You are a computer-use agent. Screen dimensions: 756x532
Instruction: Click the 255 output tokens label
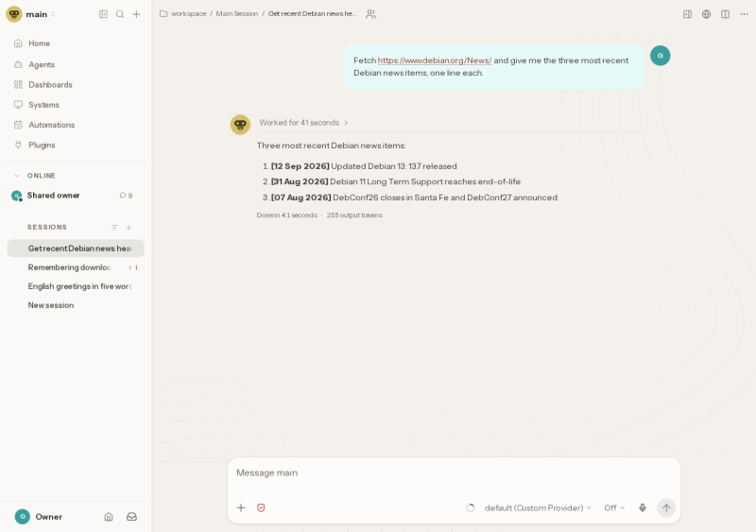click(354, 215)
